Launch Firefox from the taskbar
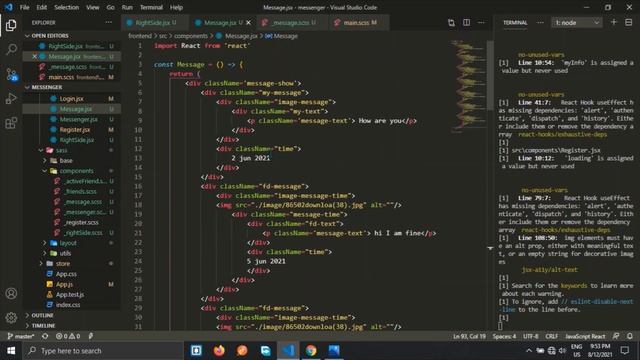This screenshot has width=640, height=360. tap(219, 351)
